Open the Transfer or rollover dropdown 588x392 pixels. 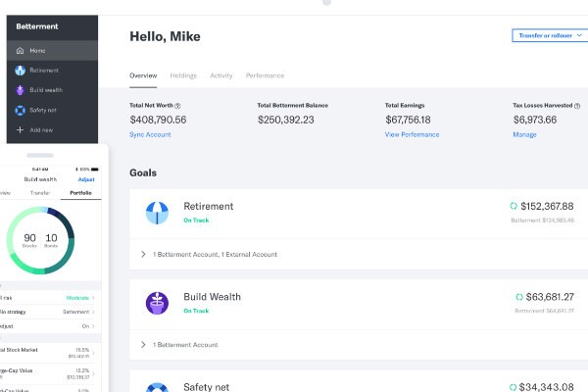[x=549, y=35]
